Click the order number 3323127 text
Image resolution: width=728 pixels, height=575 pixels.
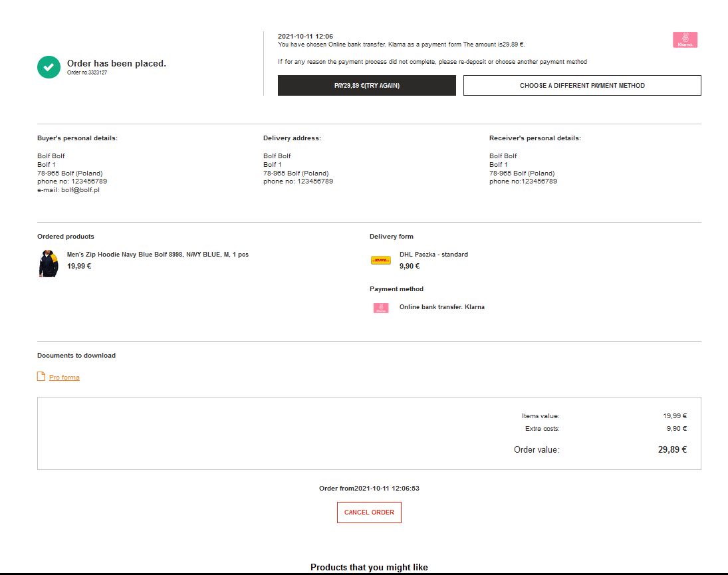(87, 73)
